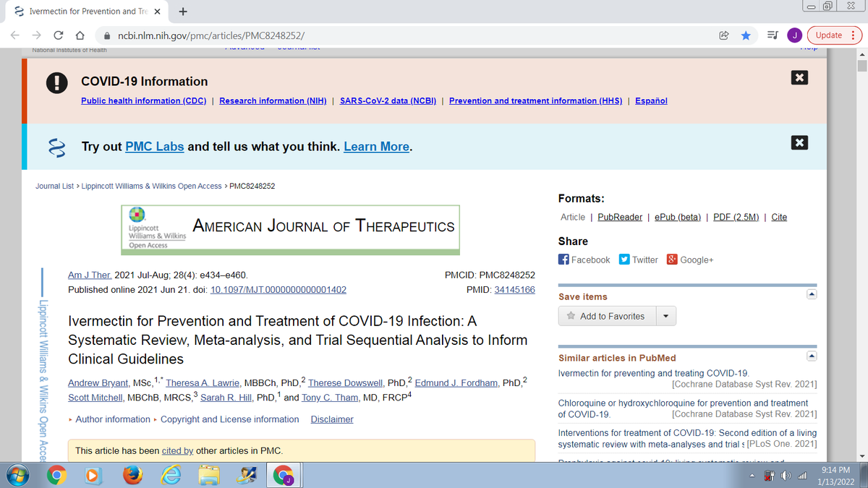Click the volume speaker tray icon
868x488 pixels.
pyautogui.click(x=786, y=477)
